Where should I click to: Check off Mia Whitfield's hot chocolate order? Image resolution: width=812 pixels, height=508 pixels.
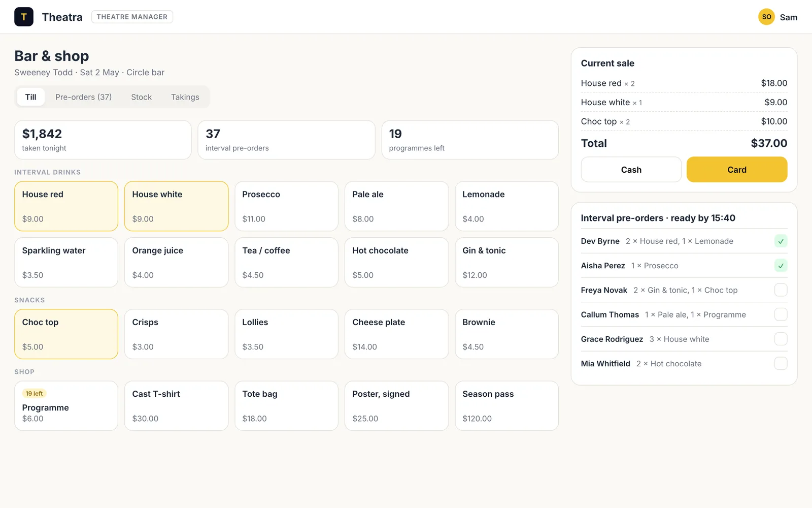[x=781, y=364]
